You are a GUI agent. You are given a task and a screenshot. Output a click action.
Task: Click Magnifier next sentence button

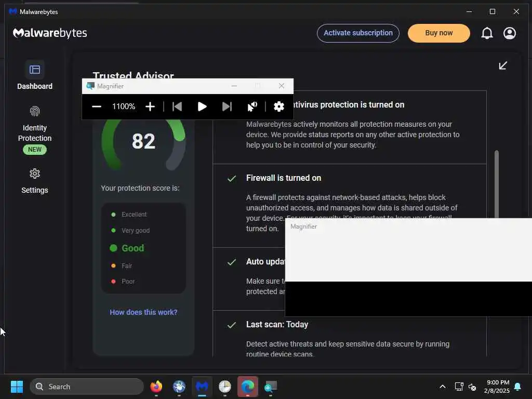pyautogui.click(x=227, y=107)
